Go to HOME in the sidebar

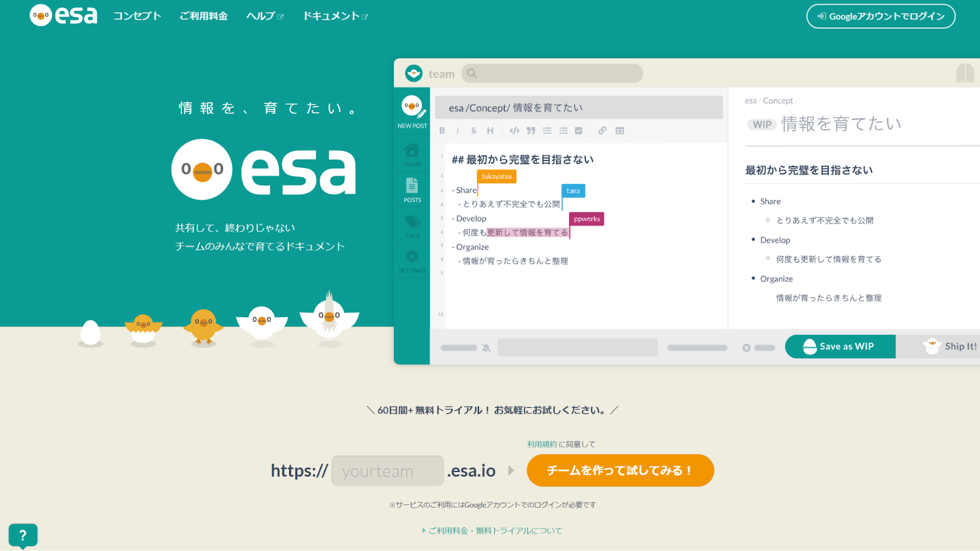click(412, 155)
